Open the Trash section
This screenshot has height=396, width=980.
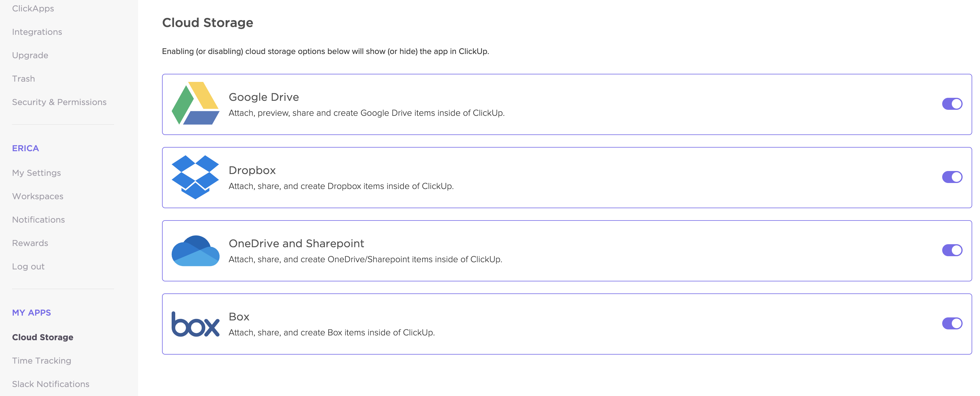(24, 79)
